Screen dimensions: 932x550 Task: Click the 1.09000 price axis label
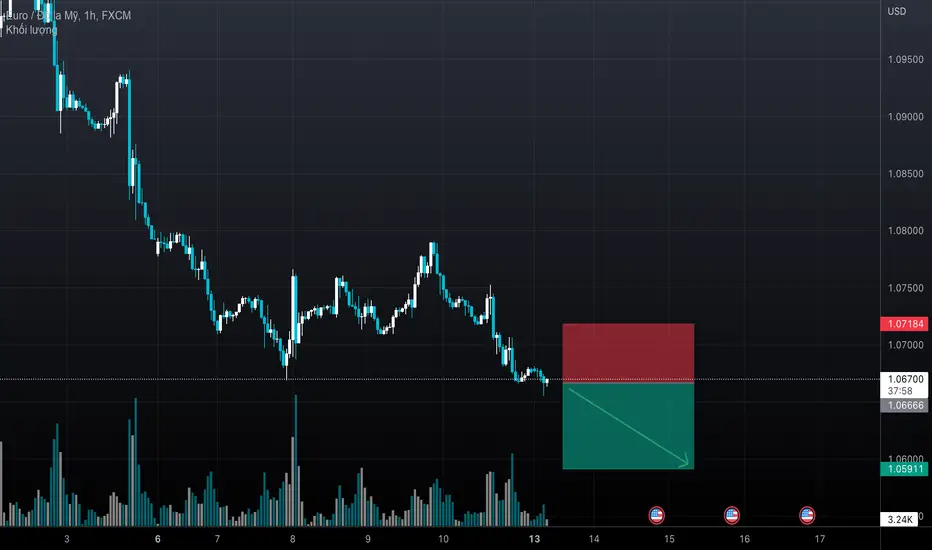[x=905, y=117]
